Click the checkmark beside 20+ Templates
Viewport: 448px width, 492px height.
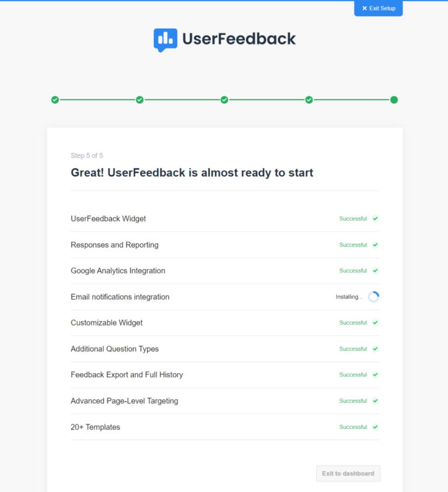point(375,427)
